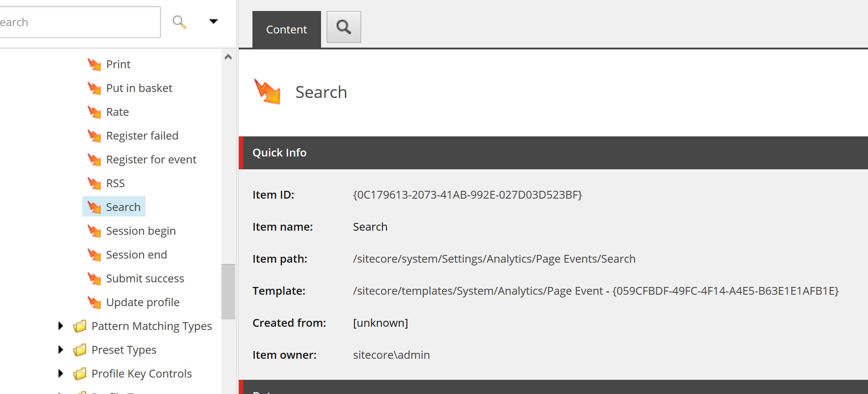868x394 pixels.
Task: Collapse the Quick Info section header
Action: pos(553,153)
